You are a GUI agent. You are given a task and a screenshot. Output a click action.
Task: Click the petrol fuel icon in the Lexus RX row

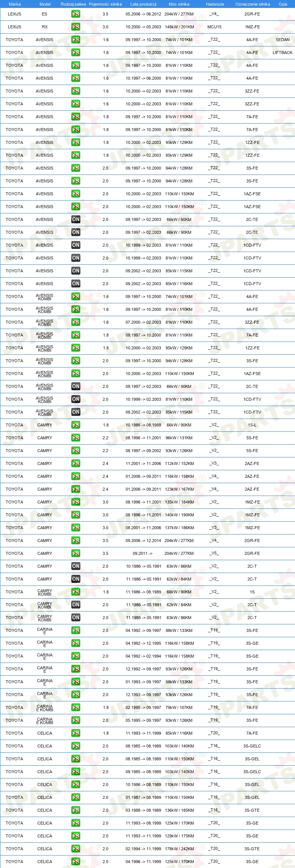click(x=76, y=27)
